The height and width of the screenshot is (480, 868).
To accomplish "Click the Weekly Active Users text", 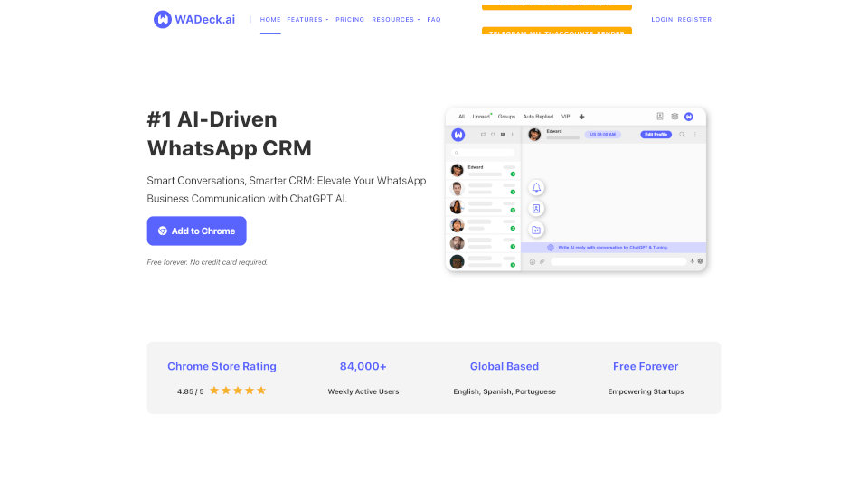I will [363, 391].
